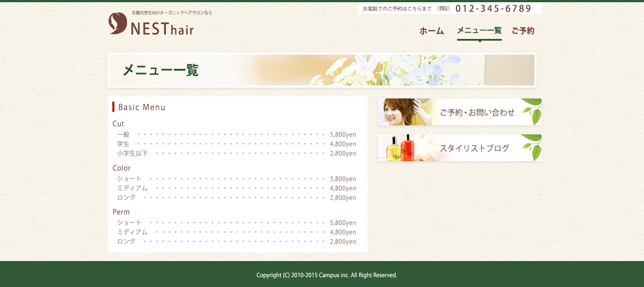Click the red accent bar beside Basic Menu
Image resolution: width=644 pixels, height=287 pixels.
[114, 107]
